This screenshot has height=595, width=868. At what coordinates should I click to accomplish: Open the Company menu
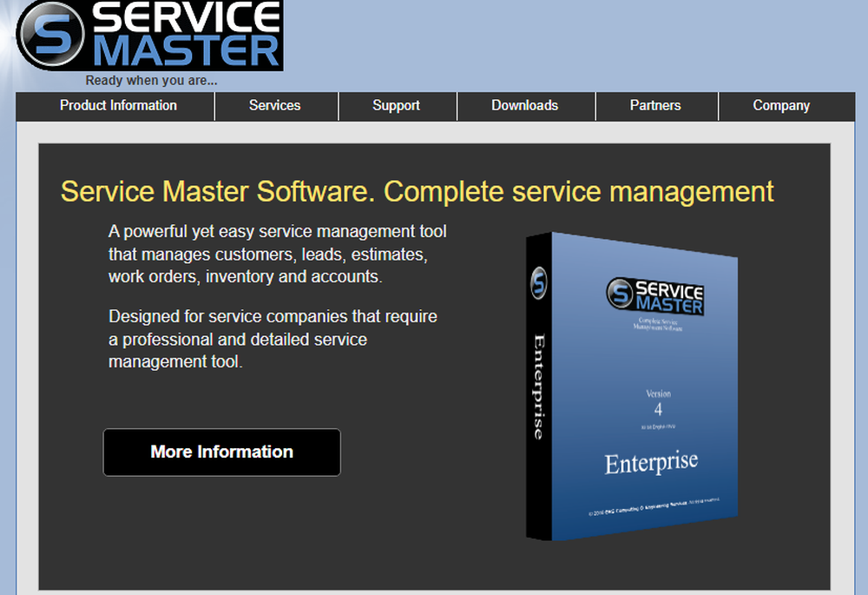[x=781, y=105]
